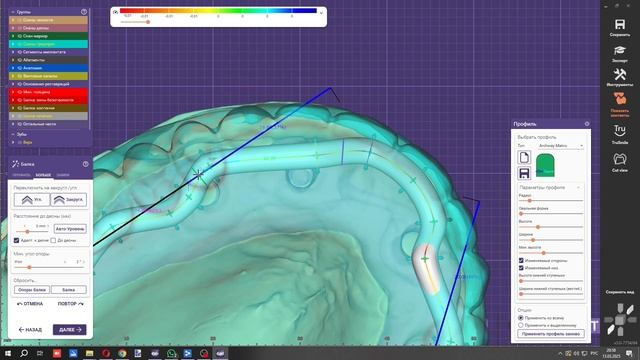
Task: Collapse the Groups tree section
Action: (x=13, y=12)
